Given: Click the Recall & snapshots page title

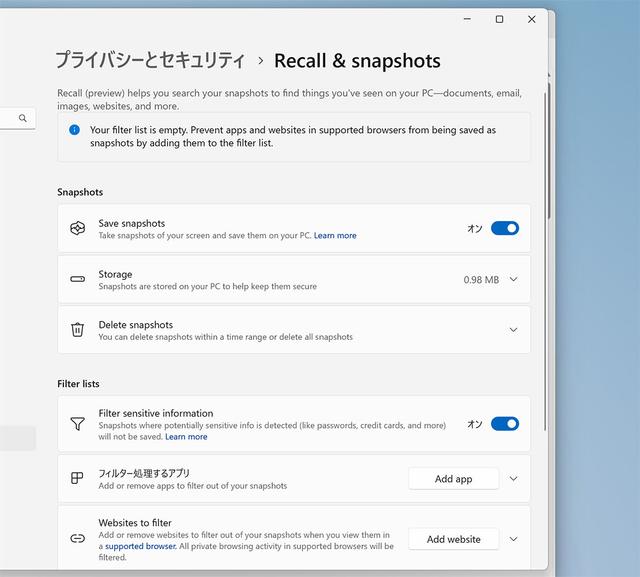Looking at the screenshot, I should 357,61.
